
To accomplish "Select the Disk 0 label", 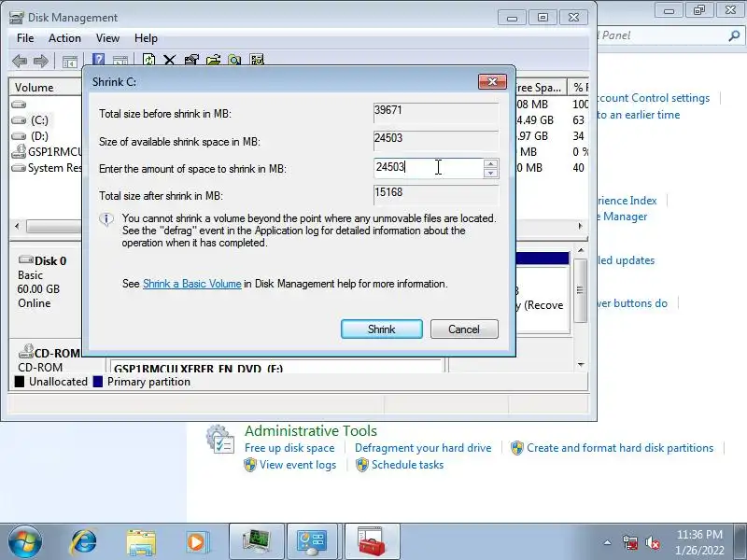I will coord(50,261).
